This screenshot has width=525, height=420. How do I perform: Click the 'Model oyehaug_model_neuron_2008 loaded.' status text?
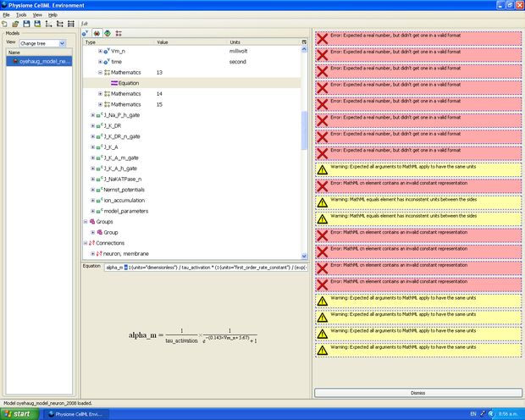click(47, 403)
